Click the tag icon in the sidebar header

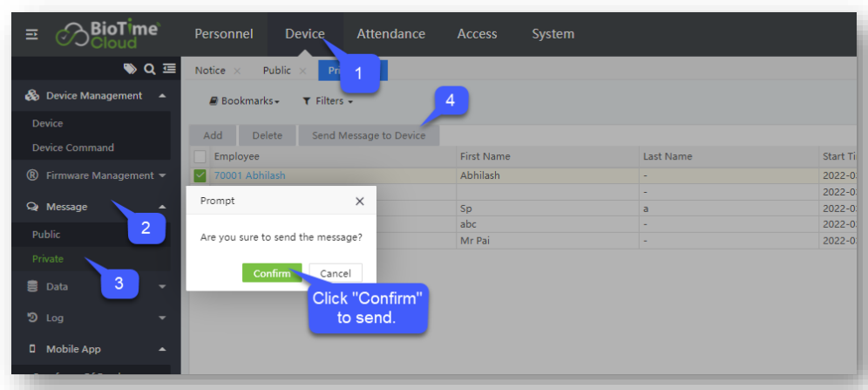[x=130, y=68]
